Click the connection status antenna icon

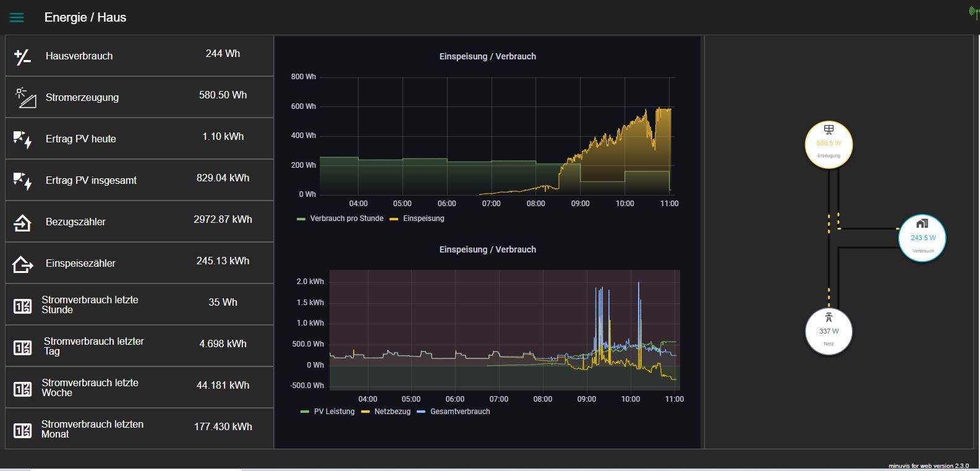point(974,13)
